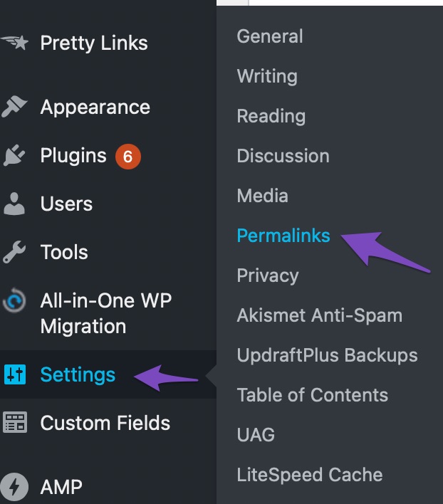Image resolution: width=443 pixels, height=504 pixels.
Task: Open Privacy settings link
Action: pyautogui.click(x=268, y=275)
